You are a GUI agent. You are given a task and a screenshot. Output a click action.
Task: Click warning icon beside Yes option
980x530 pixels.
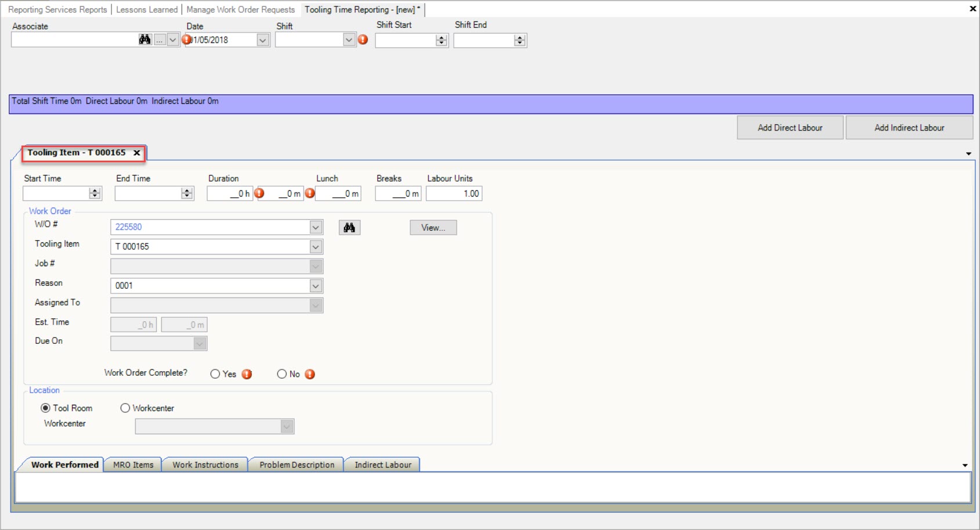click(x=247, y=374)
